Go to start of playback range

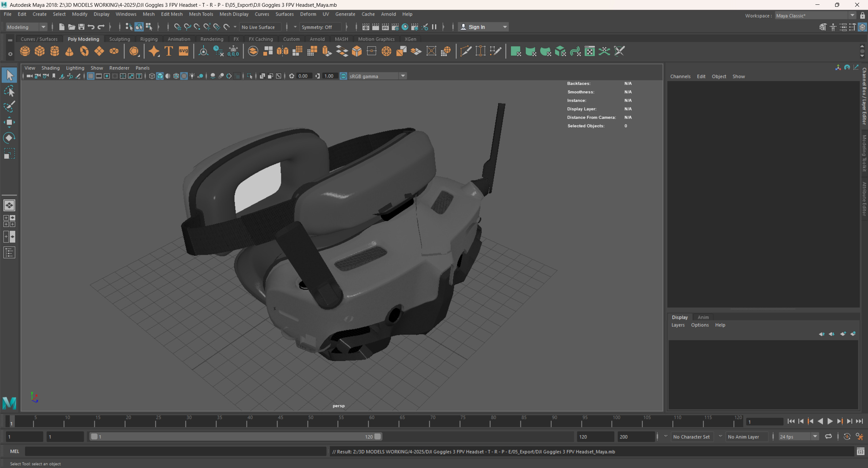tap(791, 422)
